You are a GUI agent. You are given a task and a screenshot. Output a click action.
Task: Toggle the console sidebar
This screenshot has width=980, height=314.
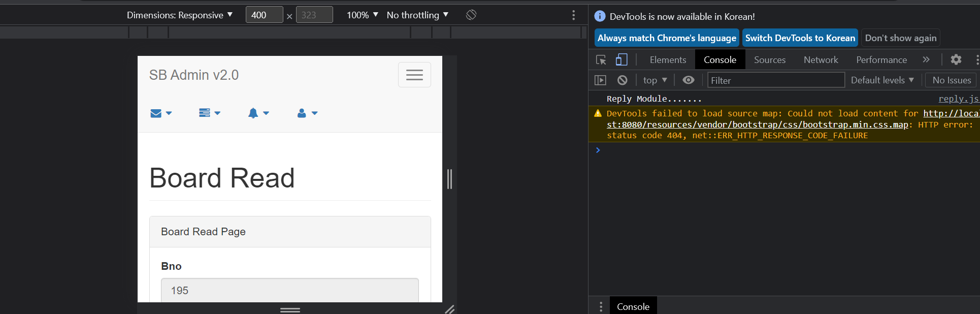[600, 80]
